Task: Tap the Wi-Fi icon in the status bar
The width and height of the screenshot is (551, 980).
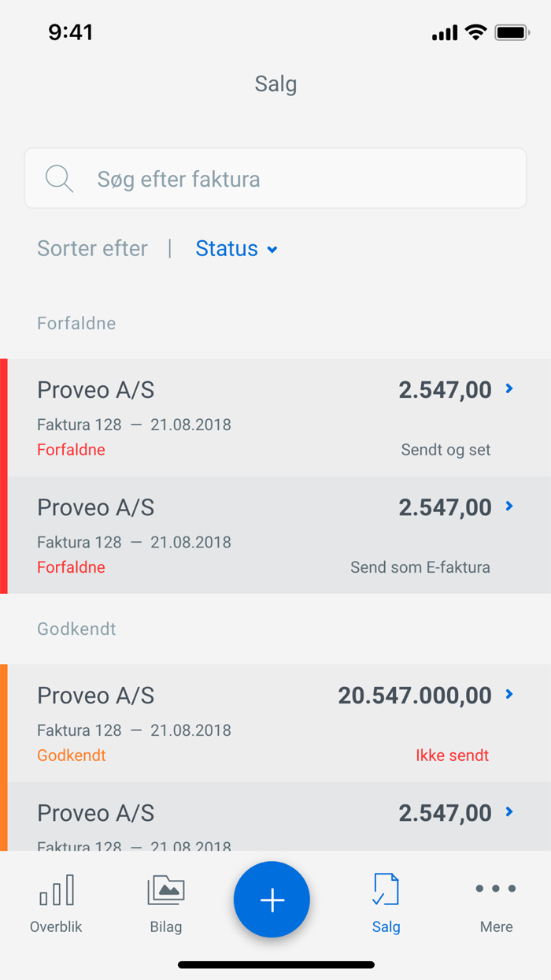Action: click(475, 32)
